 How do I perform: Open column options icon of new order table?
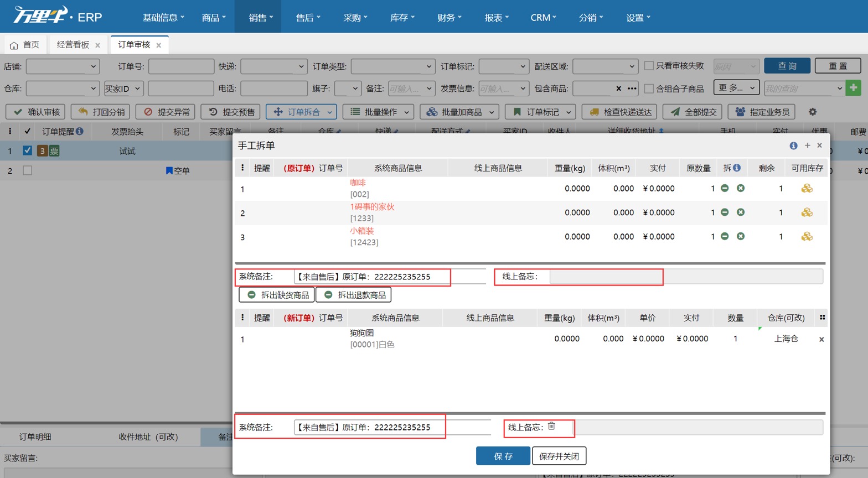[822, 318]
